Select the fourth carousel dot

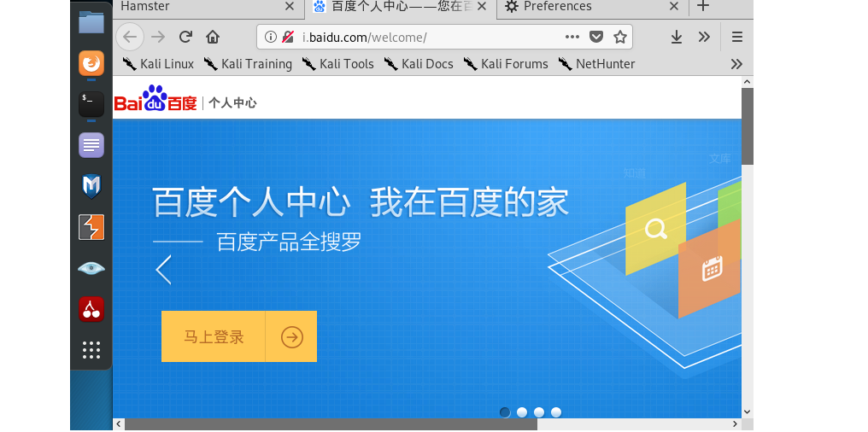pos(556,412)
